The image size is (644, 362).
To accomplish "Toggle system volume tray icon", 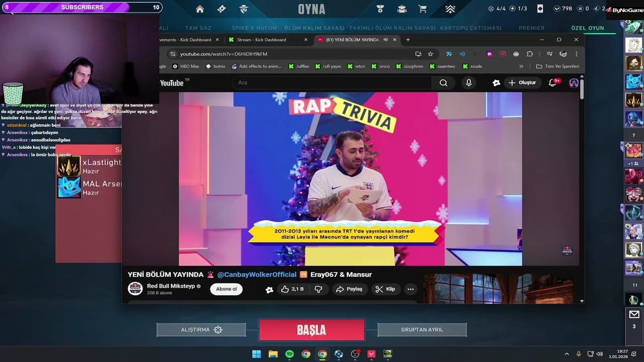I will 599,354.
